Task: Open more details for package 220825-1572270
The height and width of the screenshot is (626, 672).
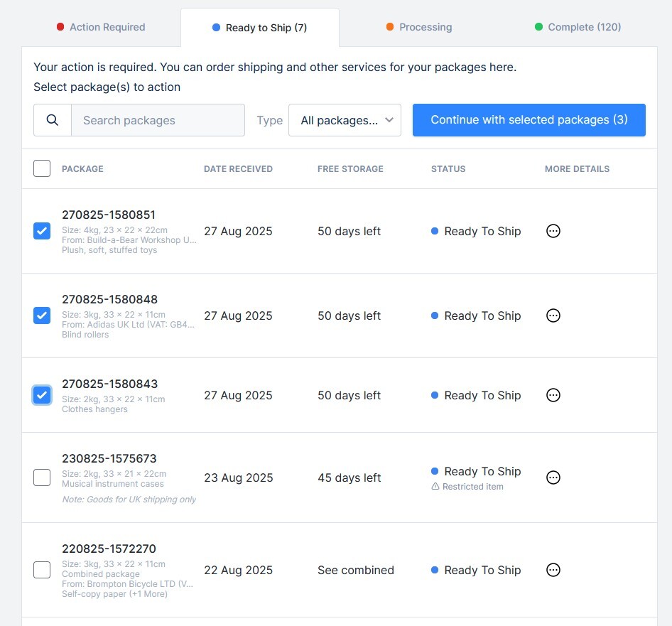Action: tap(553, 570)
